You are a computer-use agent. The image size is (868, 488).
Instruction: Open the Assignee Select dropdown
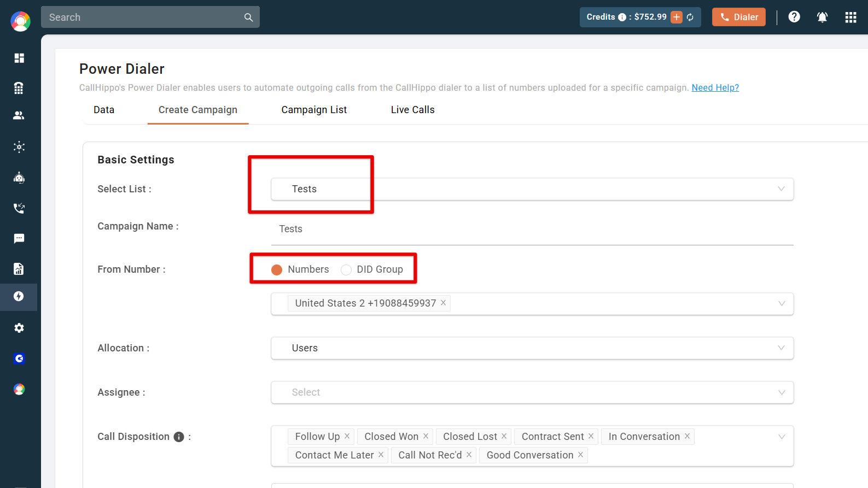tap(532, 392)
